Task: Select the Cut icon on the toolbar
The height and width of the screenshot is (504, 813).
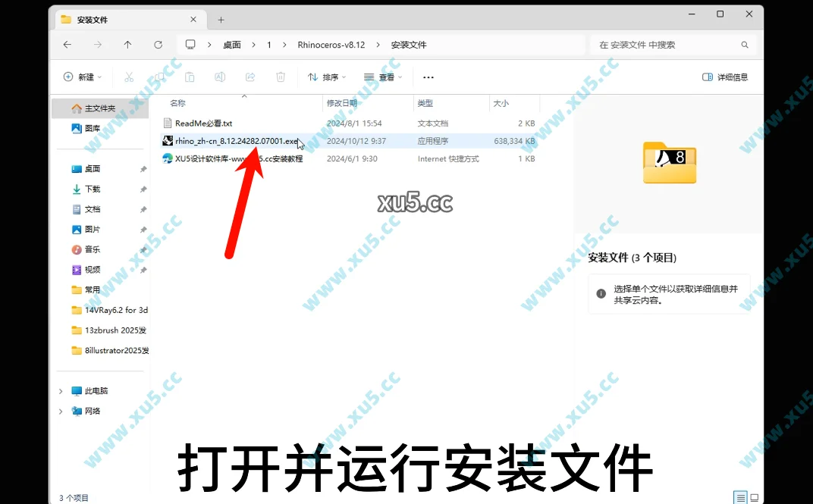Action: tap(129, 77)
